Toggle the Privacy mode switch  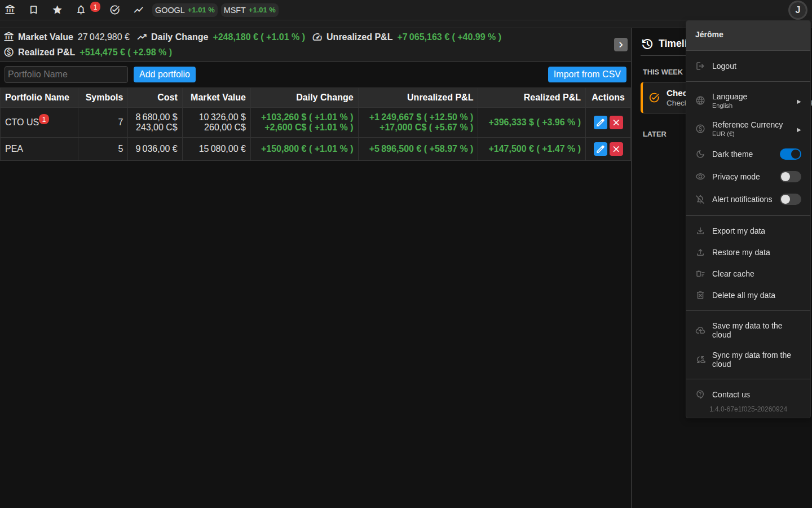(791, 177)
